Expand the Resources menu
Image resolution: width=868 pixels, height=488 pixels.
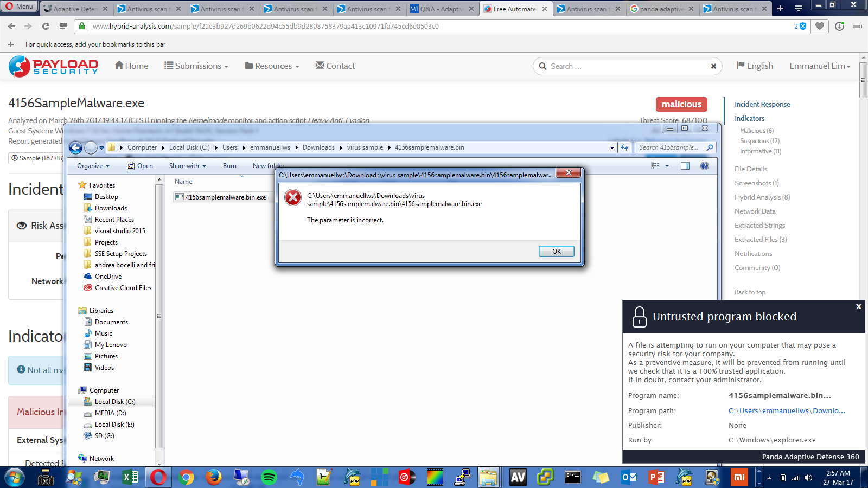pos(272,66)
